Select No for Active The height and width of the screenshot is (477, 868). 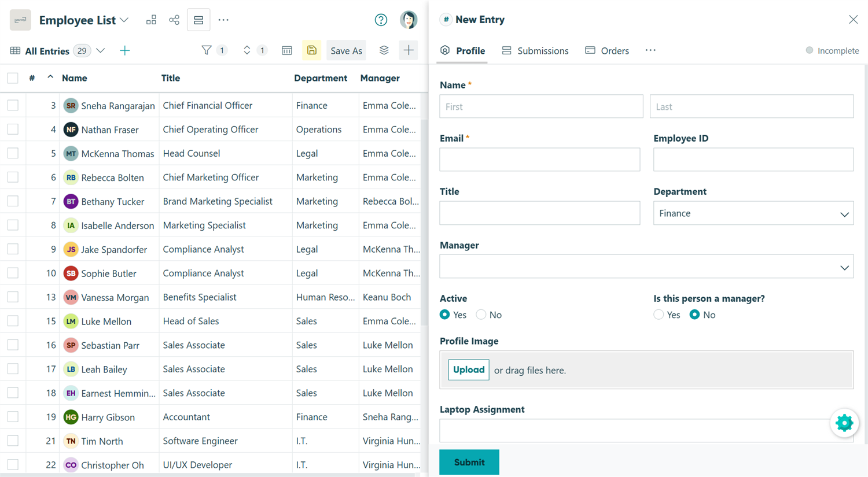click(481, 315)
